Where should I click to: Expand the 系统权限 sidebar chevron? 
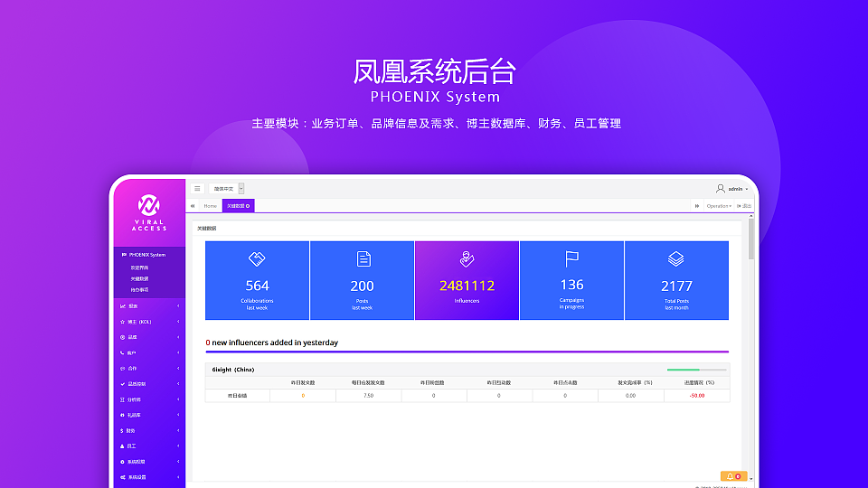coord(178,462)
